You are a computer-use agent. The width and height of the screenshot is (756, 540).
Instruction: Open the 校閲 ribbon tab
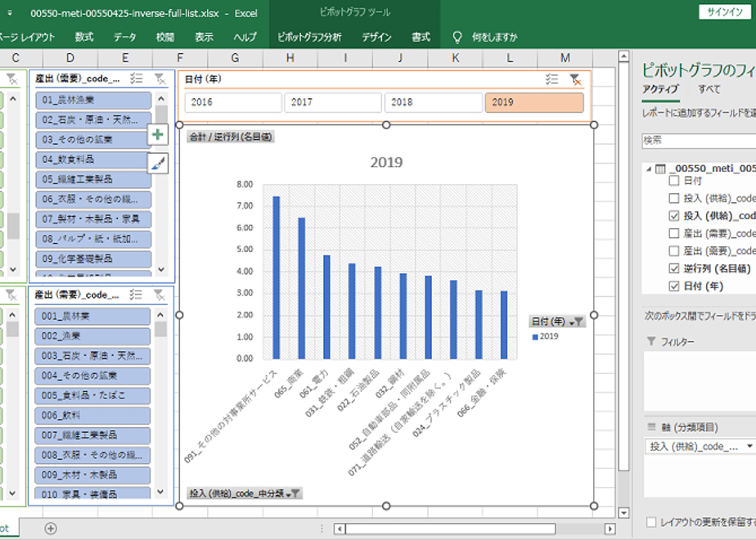point(165,37)
